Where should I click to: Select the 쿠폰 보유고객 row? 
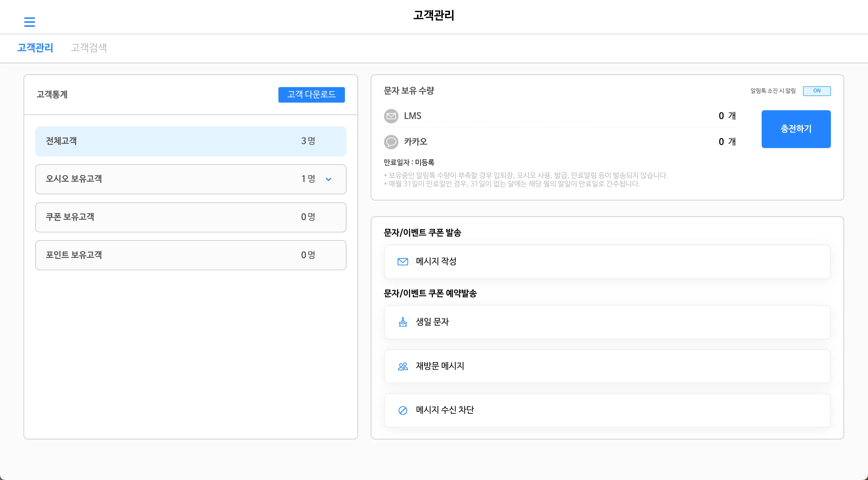click(191, 217)
